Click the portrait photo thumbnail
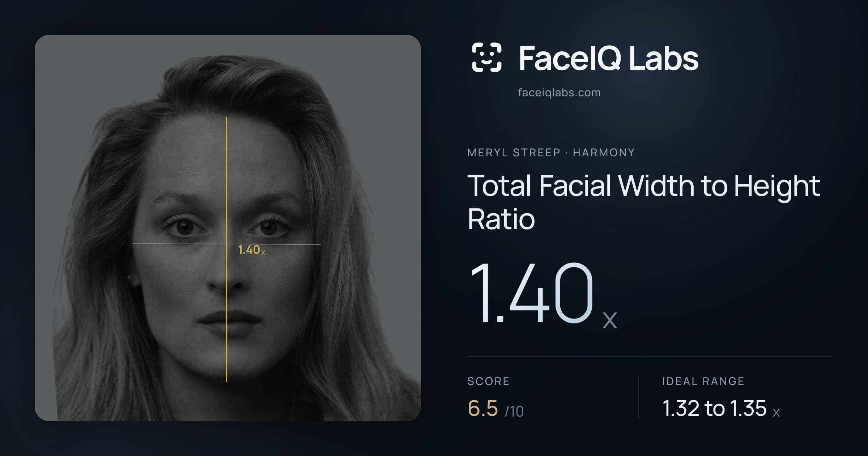 [x=228, y=228]
